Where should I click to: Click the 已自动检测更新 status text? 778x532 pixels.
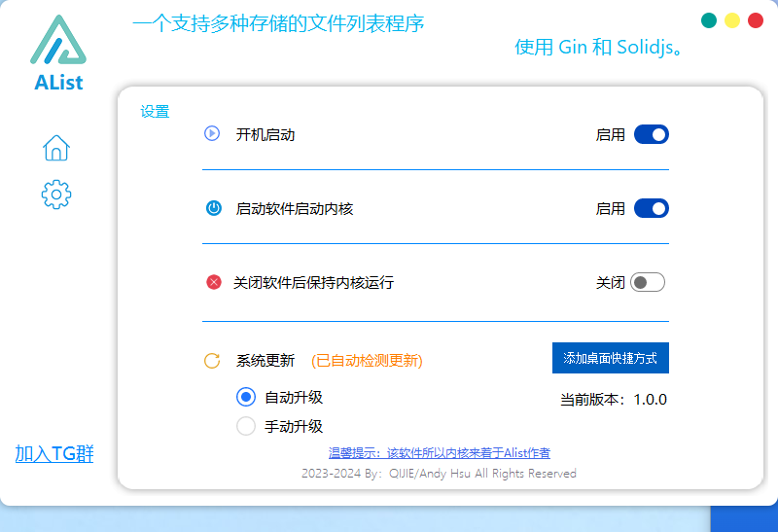click(367, 361)
